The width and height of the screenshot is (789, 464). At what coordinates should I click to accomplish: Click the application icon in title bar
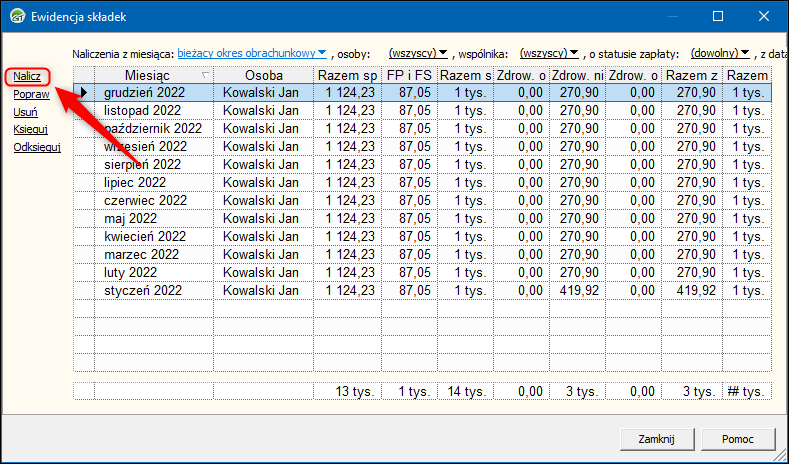click(16, 17)
